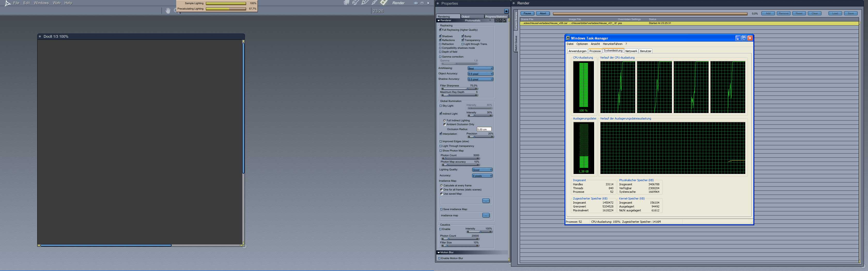This screenshot has height=271, width=868.
Task: Click the browse button for Use saved Map
Action: [x=486, y=201]
